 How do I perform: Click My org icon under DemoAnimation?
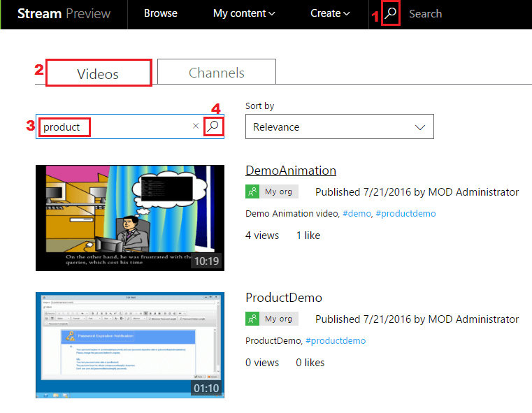[x=252, y=191]
